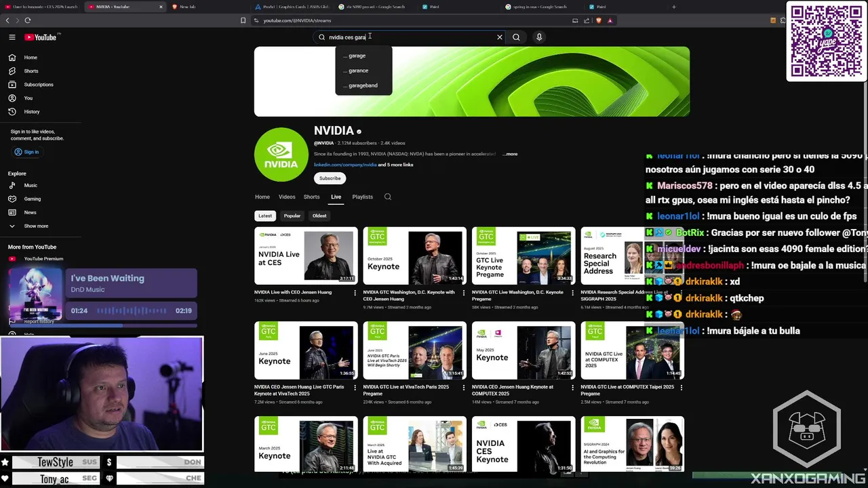Open more options for GTC Washington Keynote video
The width and height of the screenshot is (868, 488).
click(x=463, y=293)
